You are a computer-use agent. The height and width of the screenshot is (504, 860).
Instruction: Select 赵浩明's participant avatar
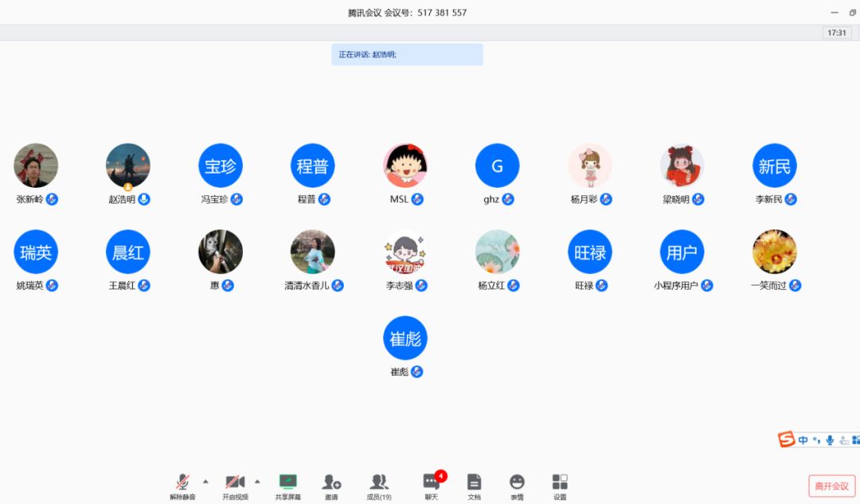(x=128, y=166)
